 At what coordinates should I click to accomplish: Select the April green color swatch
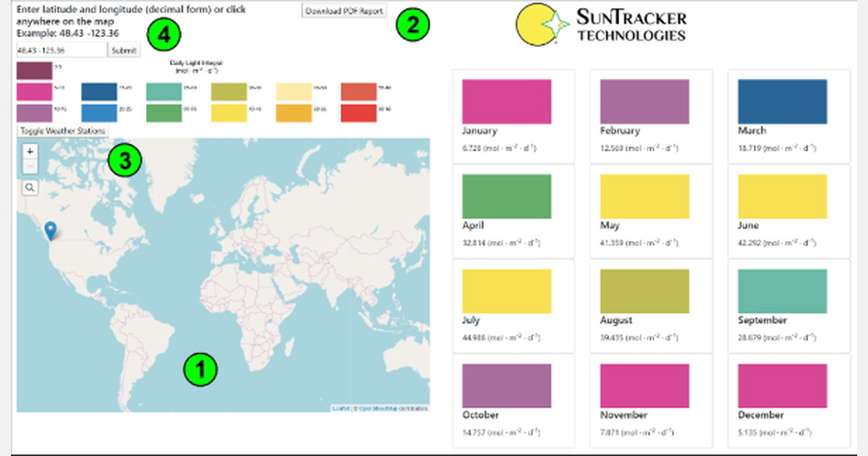coord(506,196)
